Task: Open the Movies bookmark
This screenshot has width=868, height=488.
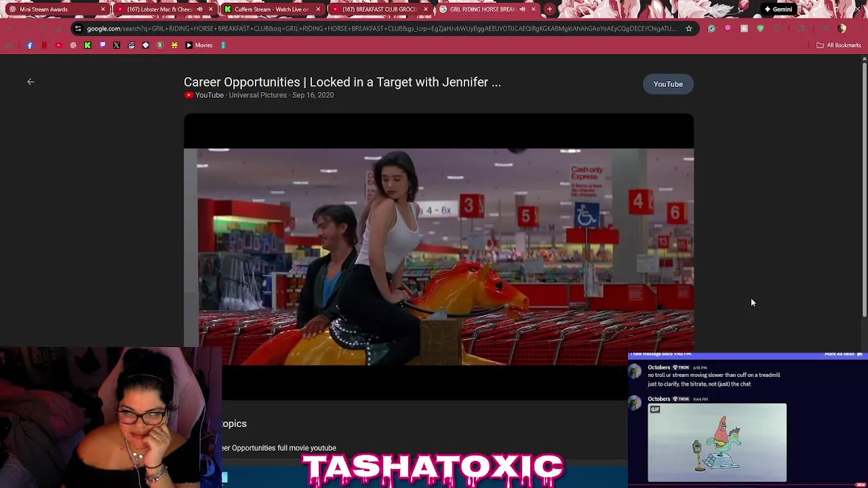Action: 199,45
